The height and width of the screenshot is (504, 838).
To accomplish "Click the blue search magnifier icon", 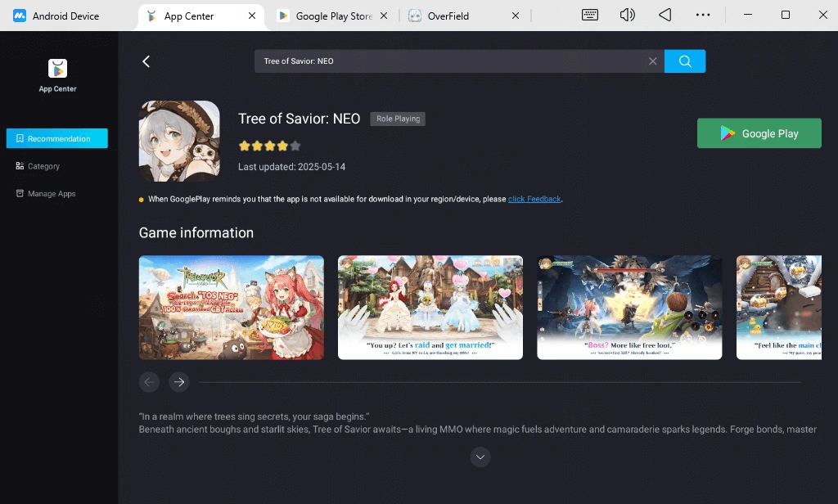I will click(684, 61).
